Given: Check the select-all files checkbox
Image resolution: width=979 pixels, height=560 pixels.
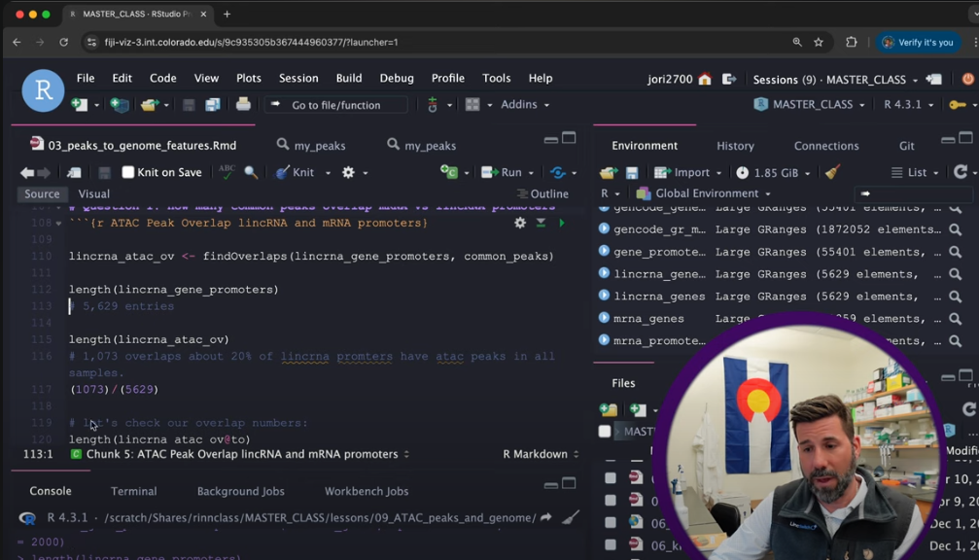Looking at the screenshot, I should click(x=605, y=431).
